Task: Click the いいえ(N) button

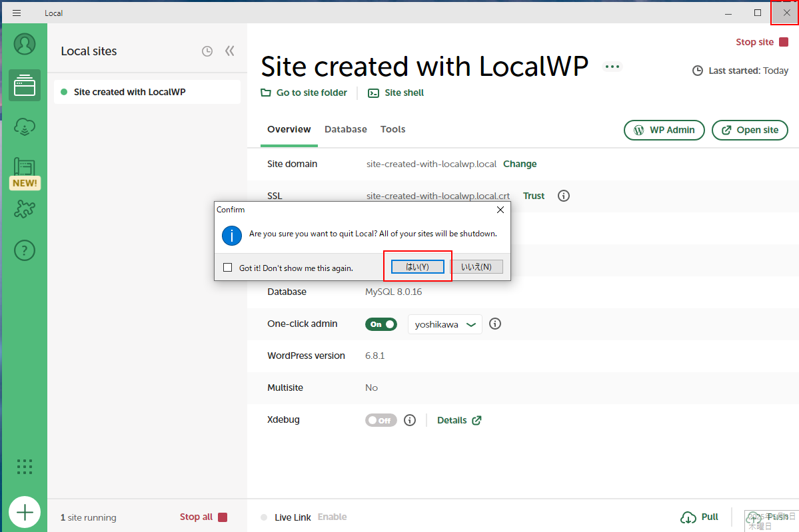Action: (x=476, y=267)
